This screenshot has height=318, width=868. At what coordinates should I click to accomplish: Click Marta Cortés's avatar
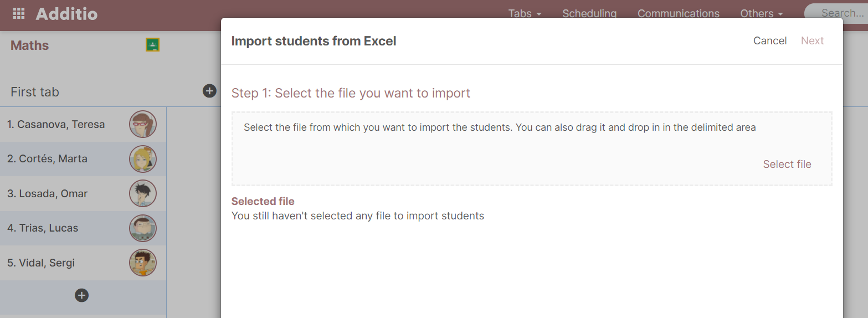click(x=143, y=159)
